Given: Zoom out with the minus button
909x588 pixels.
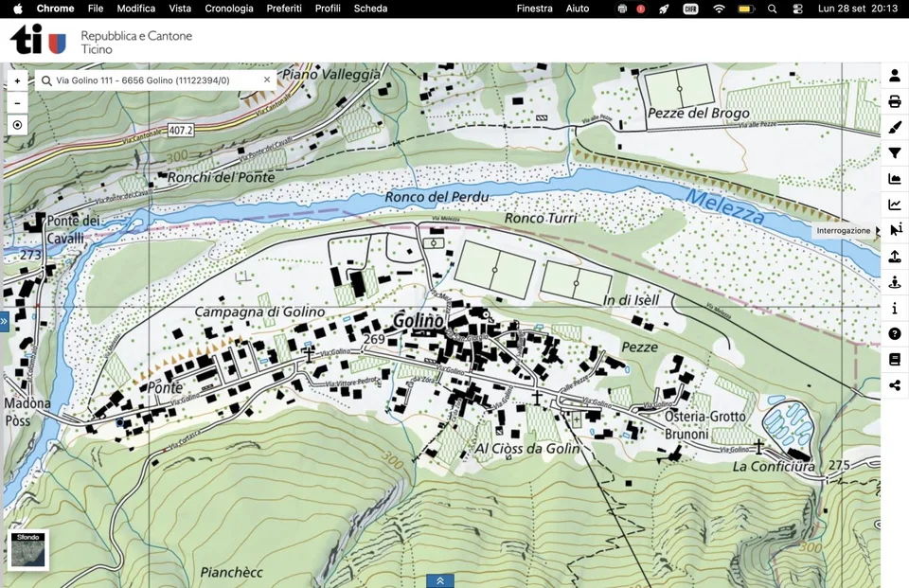Looking at the screenshot, I should tap(17, 103).
